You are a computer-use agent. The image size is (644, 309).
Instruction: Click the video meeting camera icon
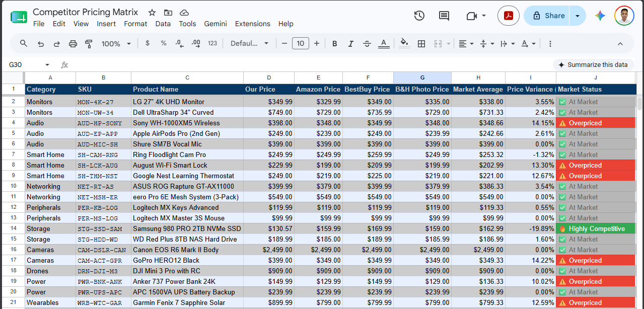pos(471,16)
